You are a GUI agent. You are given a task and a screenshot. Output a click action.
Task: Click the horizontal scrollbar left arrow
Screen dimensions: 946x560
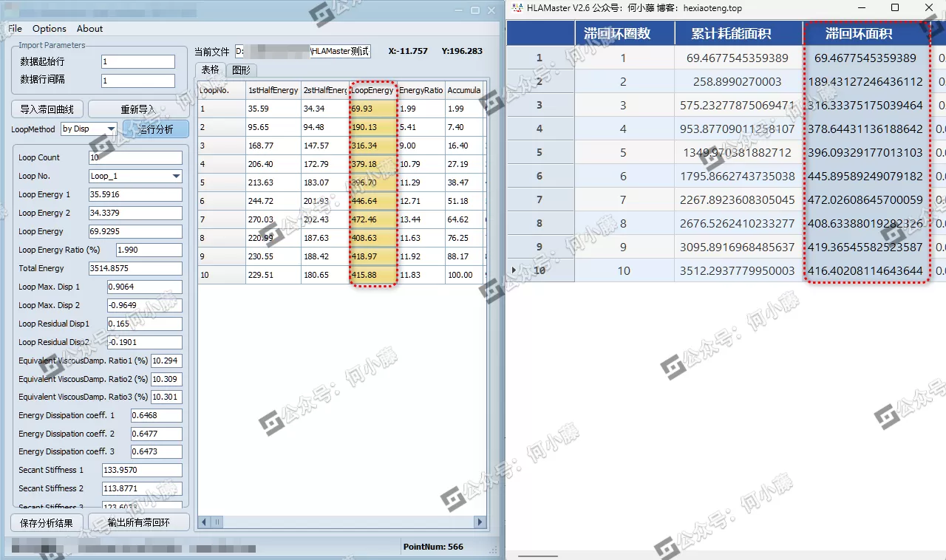(x=205, y=522)
